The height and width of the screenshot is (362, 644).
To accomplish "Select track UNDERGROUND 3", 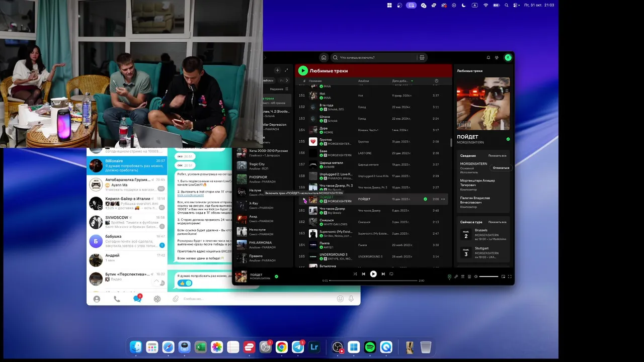I will (373, 256).
